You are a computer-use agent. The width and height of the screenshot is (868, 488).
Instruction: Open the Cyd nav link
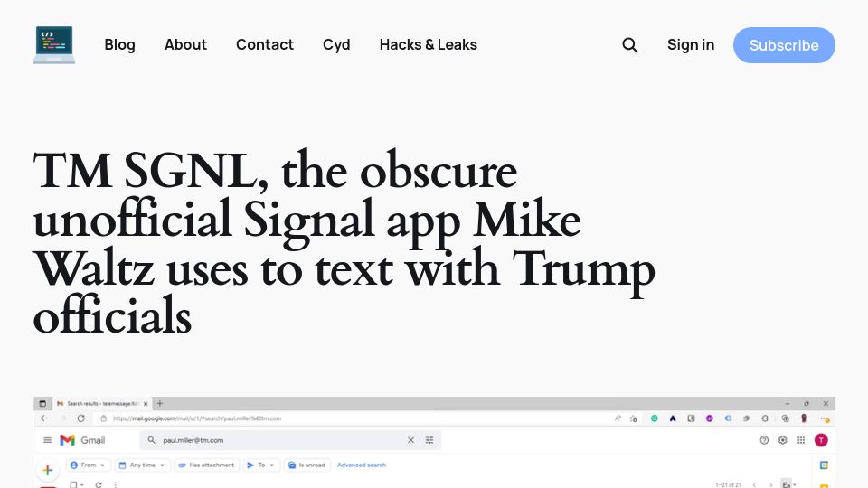pyautogui.click(x=336, y=45)
